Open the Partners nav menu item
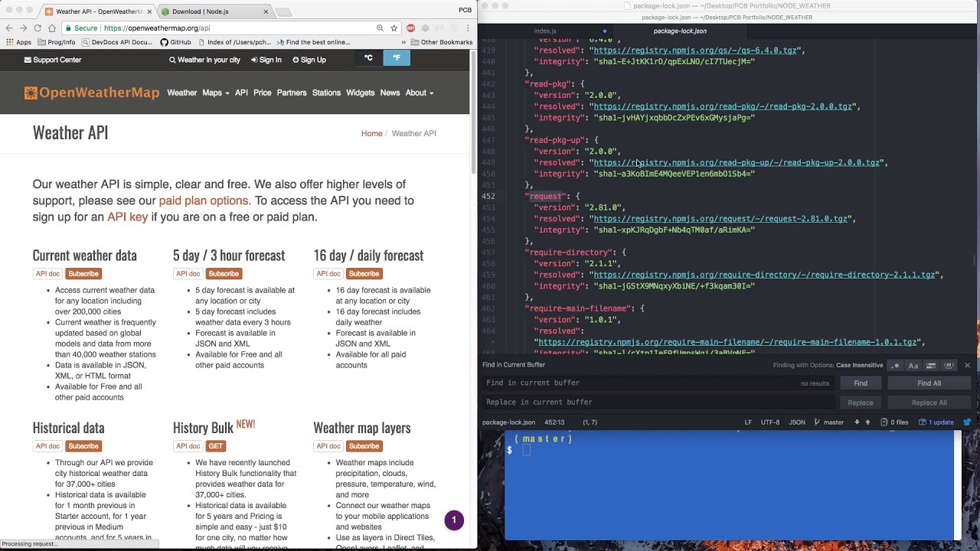The image size is (980, 551). (x=292, y=93)
